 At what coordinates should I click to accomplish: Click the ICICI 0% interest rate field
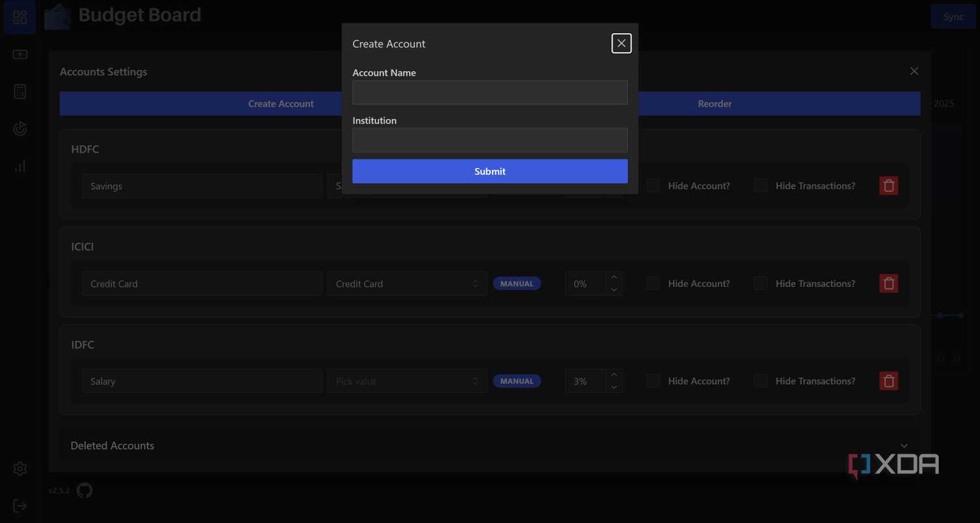[586, 284]
